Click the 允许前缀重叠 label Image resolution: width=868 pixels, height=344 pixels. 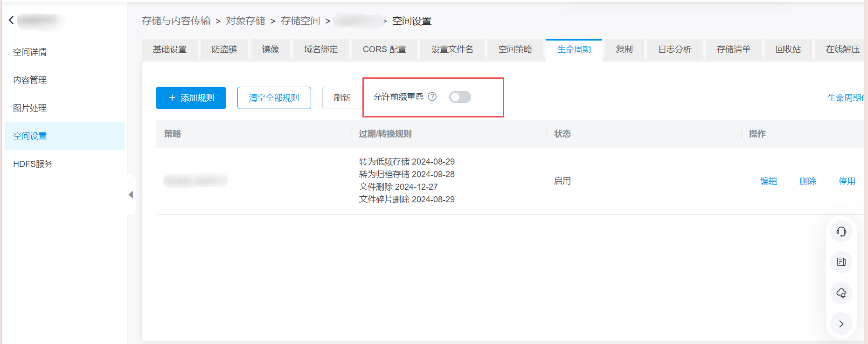click(x=399, y=97)
